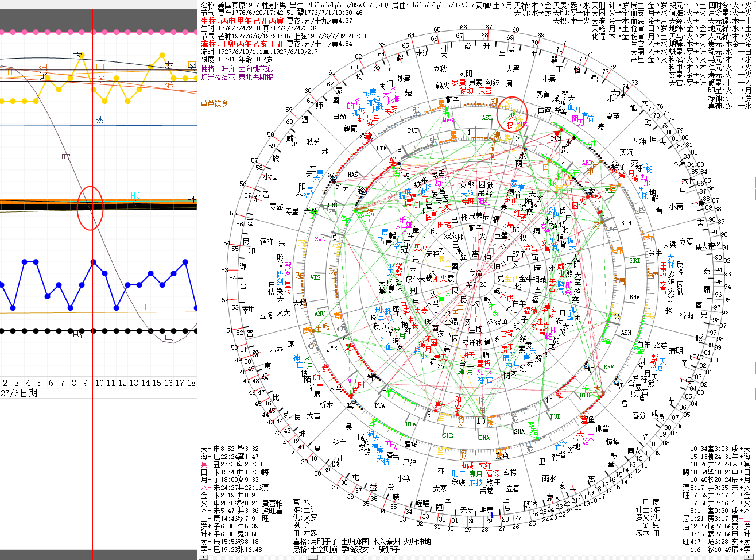Screen dimensions: 756x560
Task: Click day 13 on the date axis
Action: click(x=134, y=383)
